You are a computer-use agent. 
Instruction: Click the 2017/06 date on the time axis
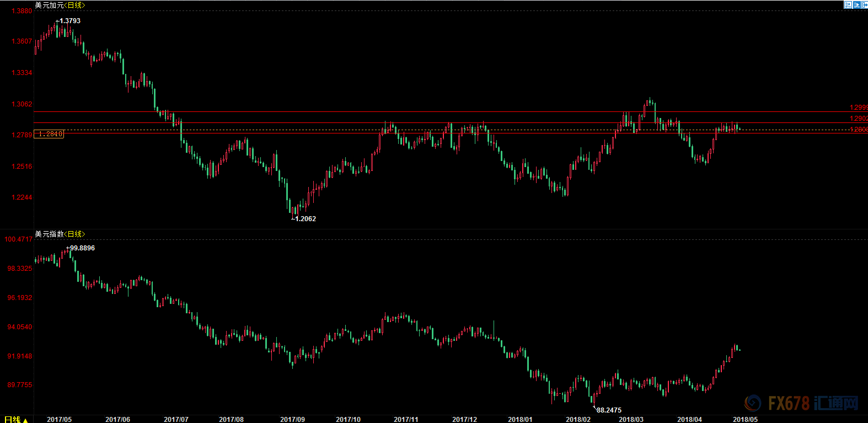click(x=118, y=420)
